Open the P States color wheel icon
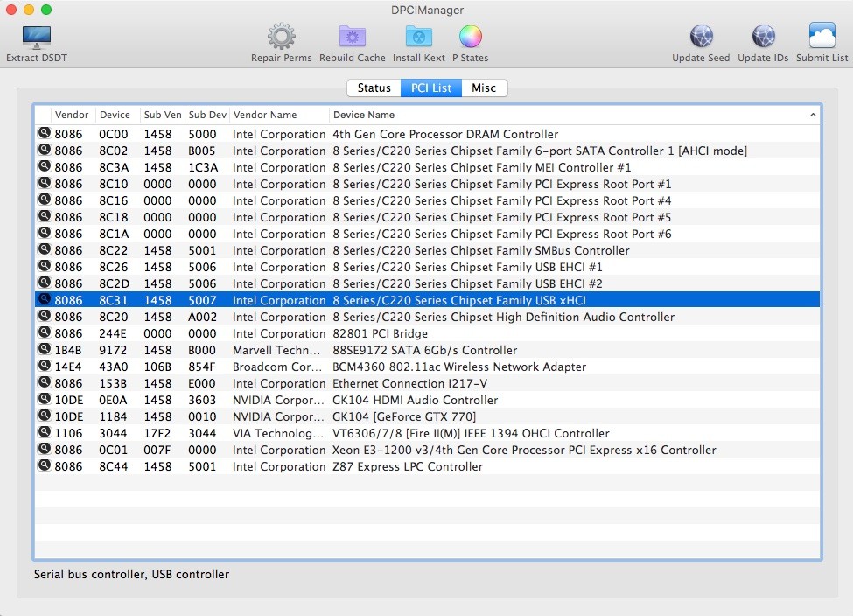This screenshot has width=853, height=616. 470,38
